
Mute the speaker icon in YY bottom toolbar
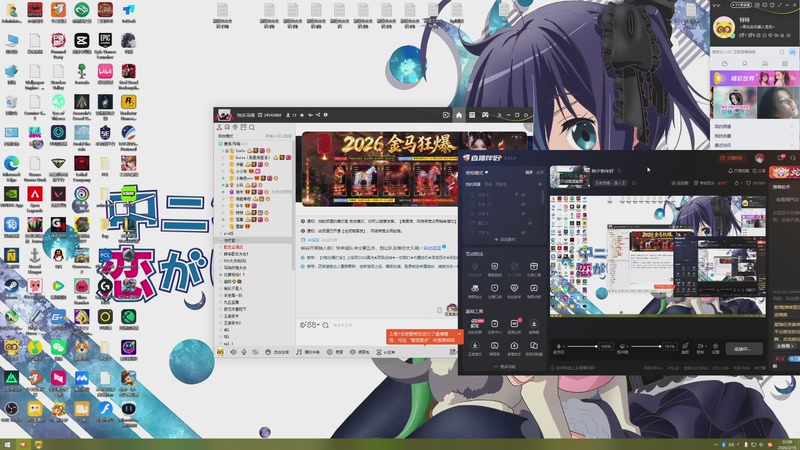coord(234,352)
